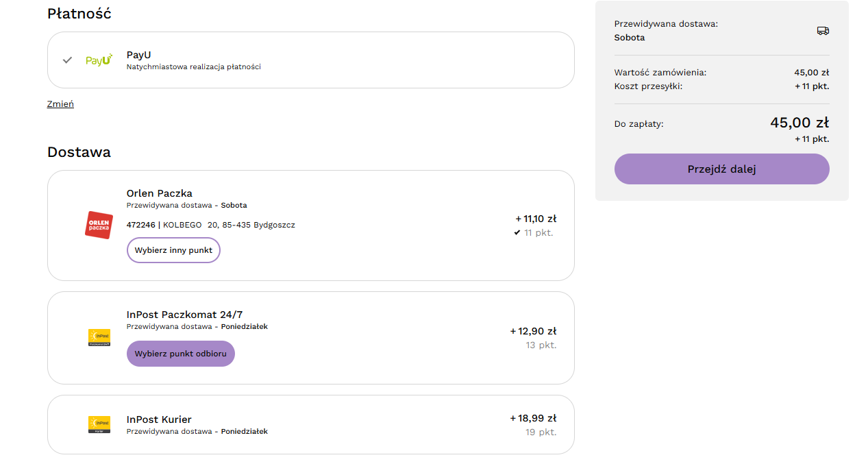Click the "Zmień" payment link
This screenshot has height=464, width=868.
[60, 104]
